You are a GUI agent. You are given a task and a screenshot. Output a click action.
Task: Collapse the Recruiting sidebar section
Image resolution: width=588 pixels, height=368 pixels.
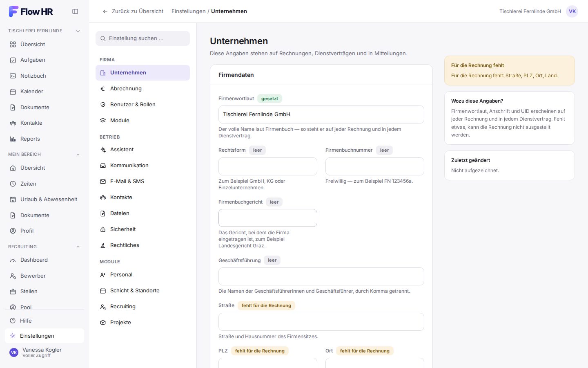78,247
